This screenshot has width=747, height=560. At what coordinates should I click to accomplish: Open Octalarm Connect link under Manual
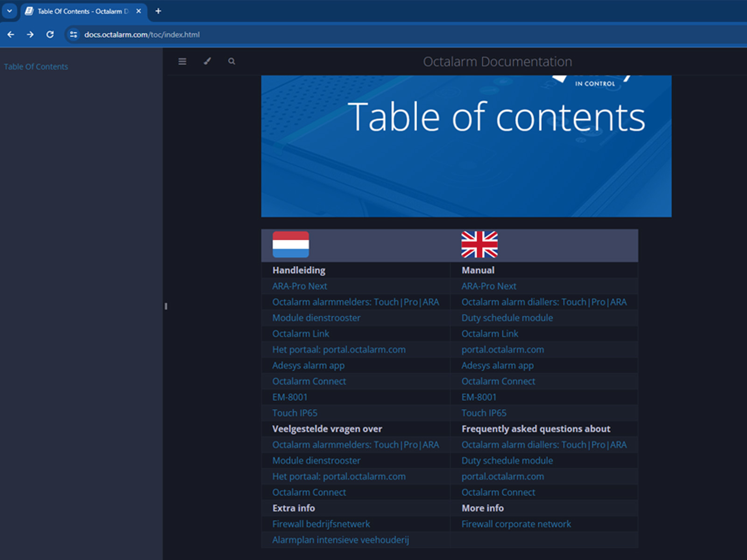pos(498,381)
